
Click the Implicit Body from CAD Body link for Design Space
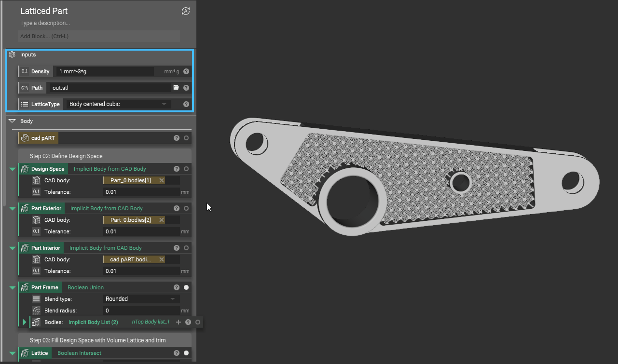point(110,169)
